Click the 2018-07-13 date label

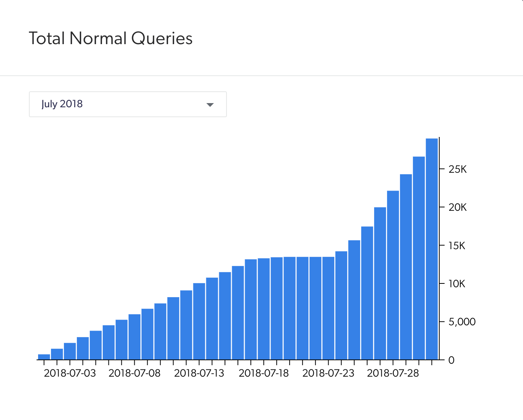[199, 373]
